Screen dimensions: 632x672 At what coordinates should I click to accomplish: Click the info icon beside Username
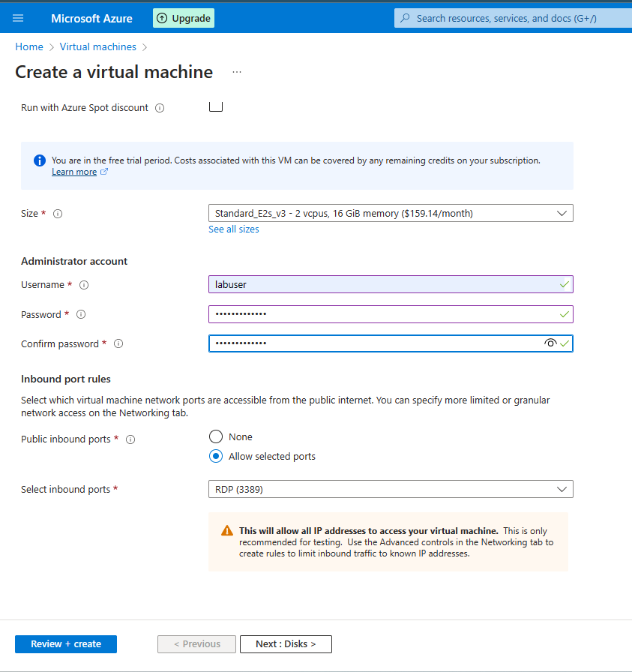pos(83,284)
